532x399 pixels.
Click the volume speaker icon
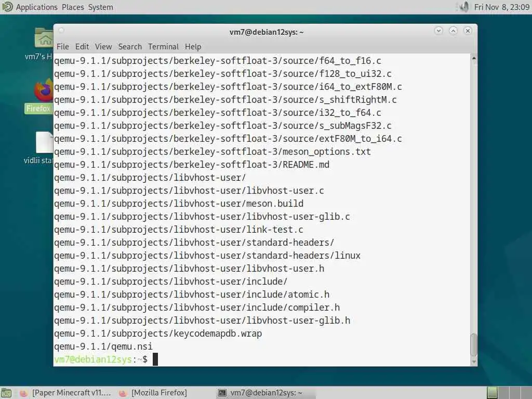click(x=464, y=7)
